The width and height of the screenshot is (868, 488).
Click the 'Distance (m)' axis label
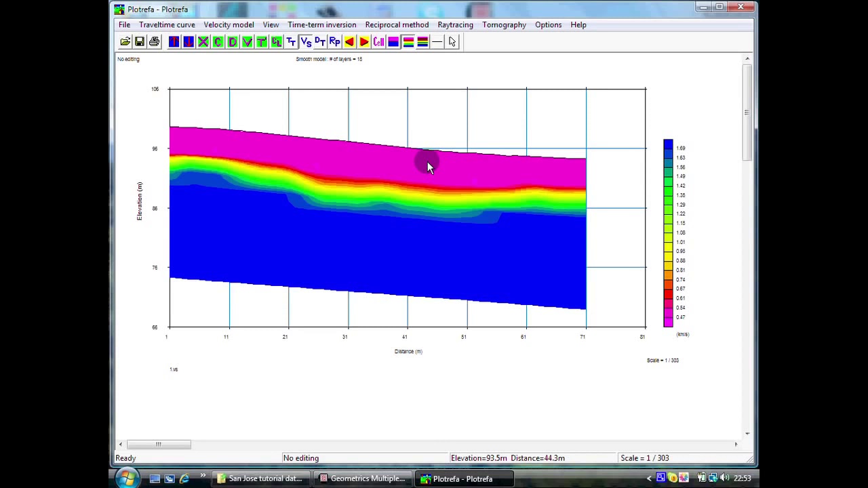pos(408,352)
